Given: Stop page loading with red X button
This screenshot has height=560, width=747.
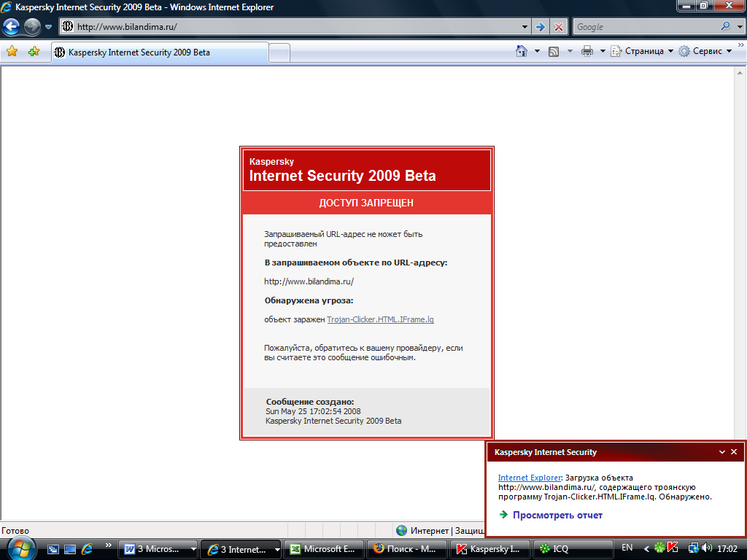Looking at the screenshot, I should tap(559, 27).
